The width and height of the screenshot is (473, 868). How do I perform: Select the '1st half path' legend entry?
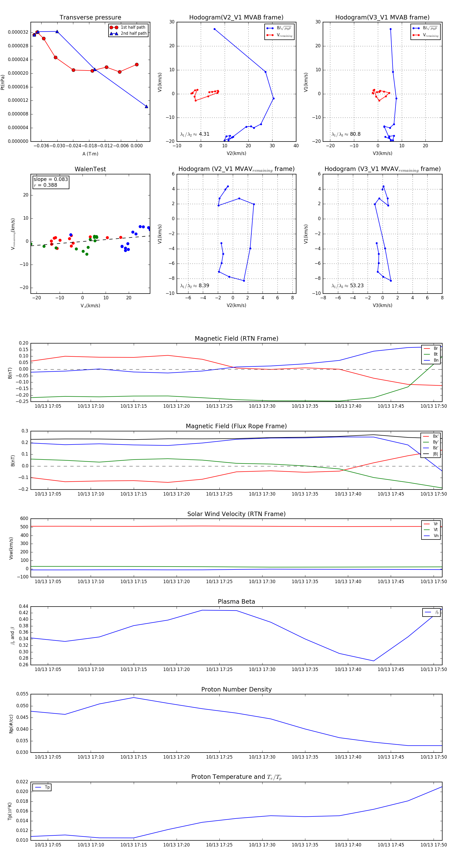(128, 27)
